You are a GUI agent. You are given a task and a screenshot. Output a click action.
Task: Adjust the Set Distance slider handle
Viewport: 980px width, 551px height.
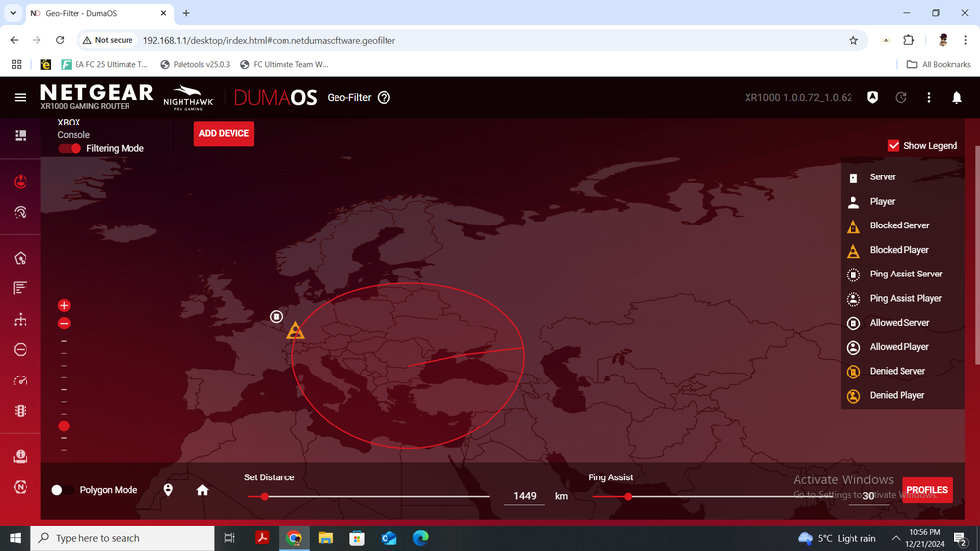click(265, 497)
